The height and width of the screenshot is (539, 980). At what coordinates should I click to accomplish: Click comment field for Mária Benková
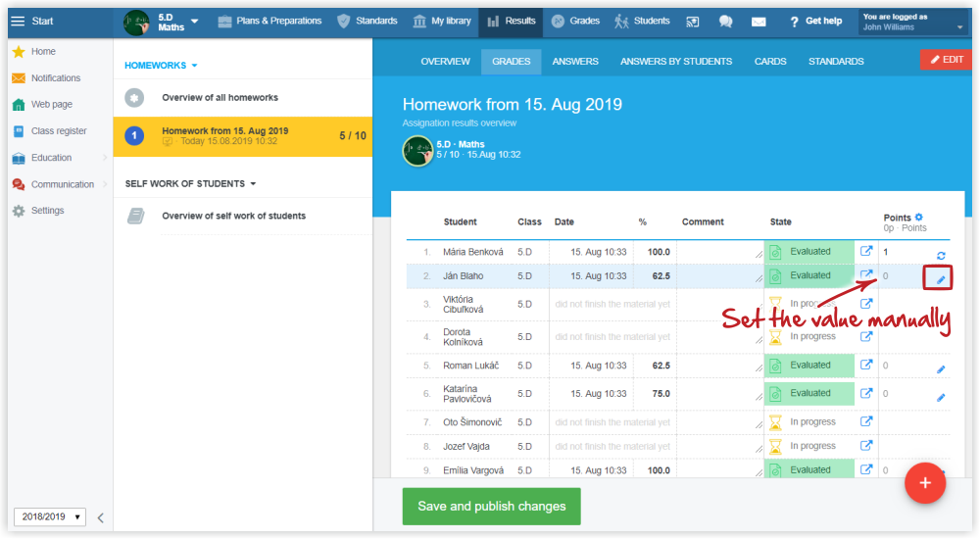coord(720,252)
